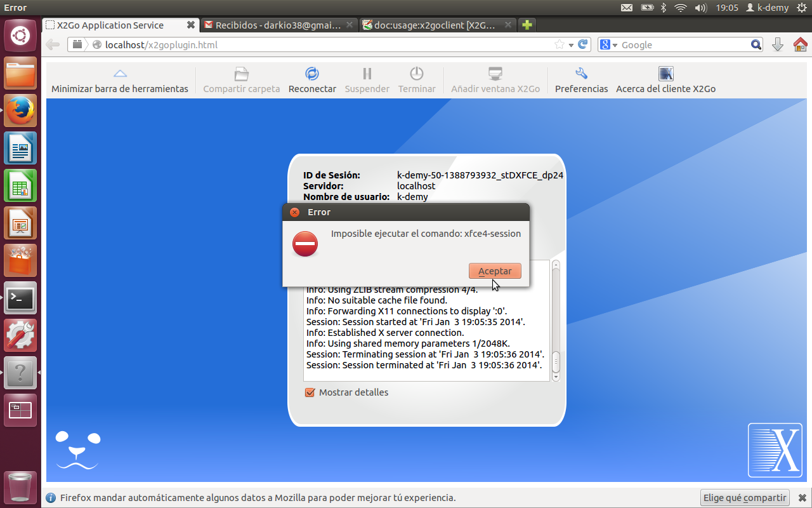Image resolution: width=812 pixels, height=508 pixels.
Task: Bookmark this page with star
Action: 559,45
